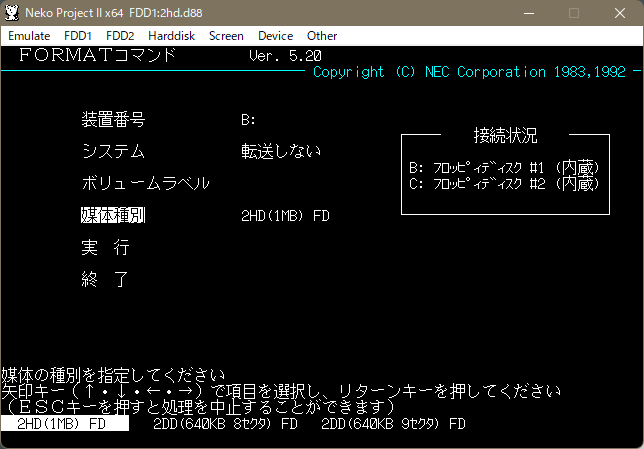The image size is (644, 449).
Task: Open the Screen menu
Action: point(226,36)
